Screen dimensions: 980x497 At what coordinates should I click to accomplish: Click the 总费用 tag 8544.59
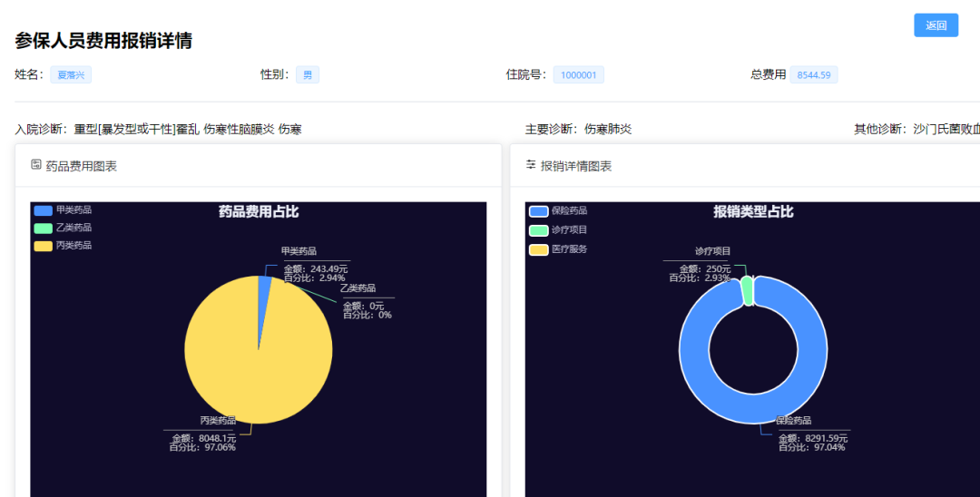(813, 75)
